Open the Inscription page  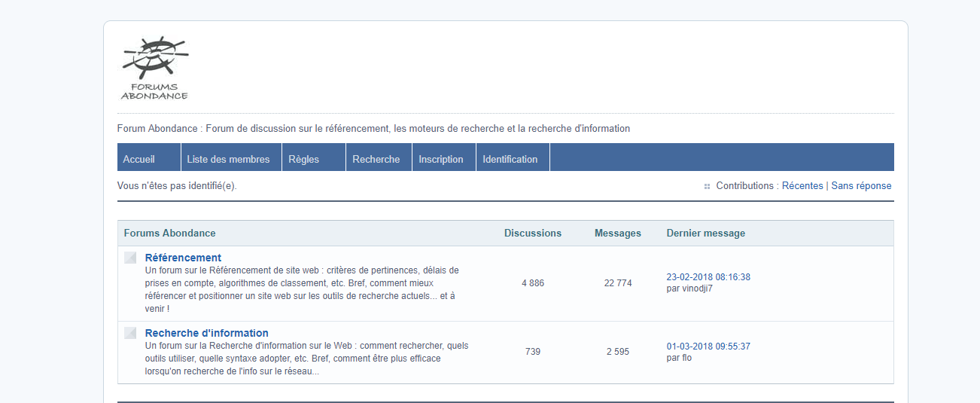[x=441, y=159]
